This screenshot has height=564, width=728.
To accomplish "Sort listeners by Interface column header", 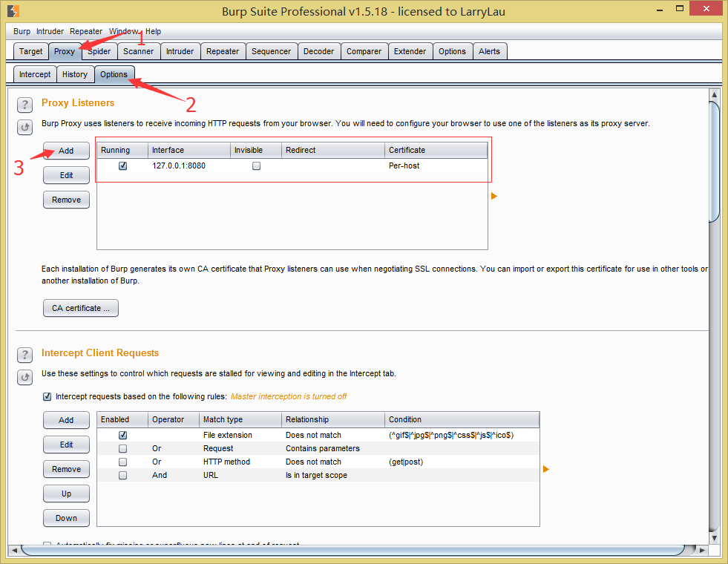I will [x=189, y=151].
